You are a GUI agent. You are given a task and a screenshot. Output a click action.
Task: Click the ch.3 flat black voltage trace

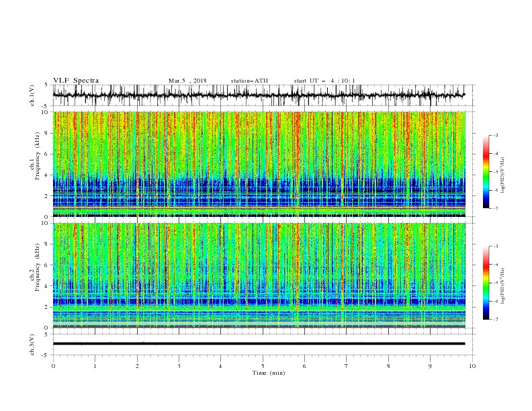pyautogui.click(x=259, y=344)
